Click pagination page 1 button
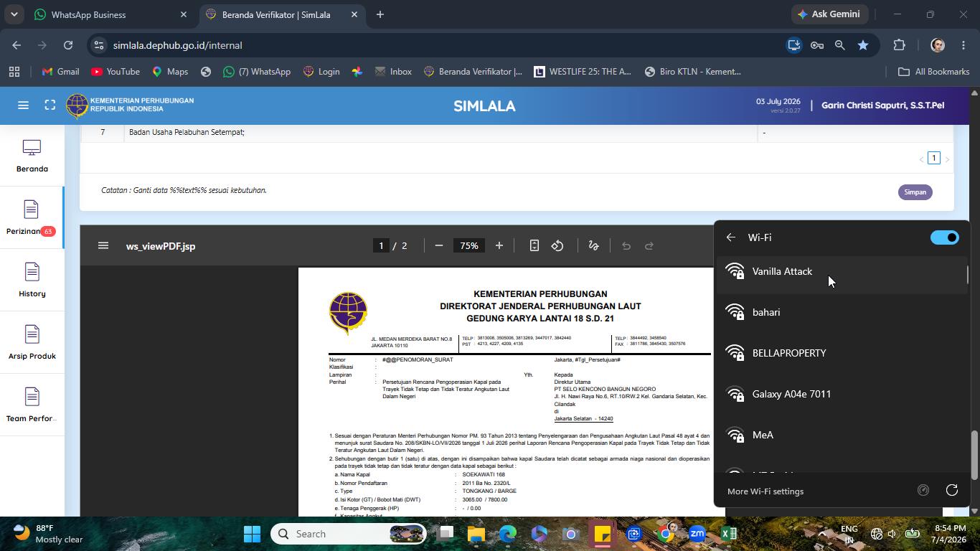The height and width of the screenshot is (551, 980). tap(933, 158)
